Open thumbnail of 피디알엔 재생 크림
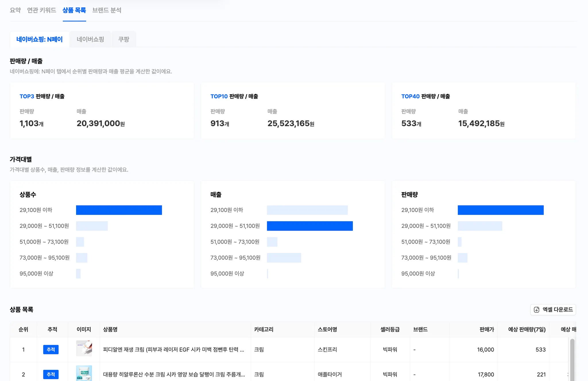This screenshot has width=588, height=381. click(x=84, y=349)
